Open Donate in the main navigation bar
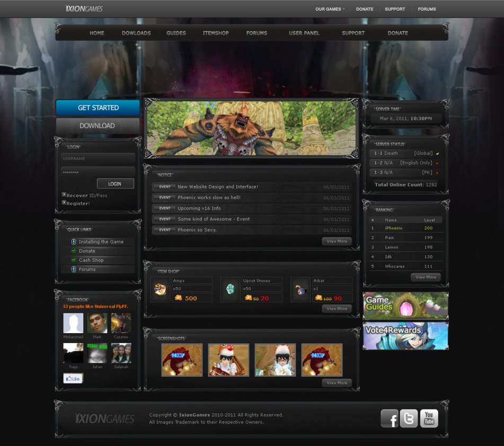504x446 pixels. click(398, 33)
